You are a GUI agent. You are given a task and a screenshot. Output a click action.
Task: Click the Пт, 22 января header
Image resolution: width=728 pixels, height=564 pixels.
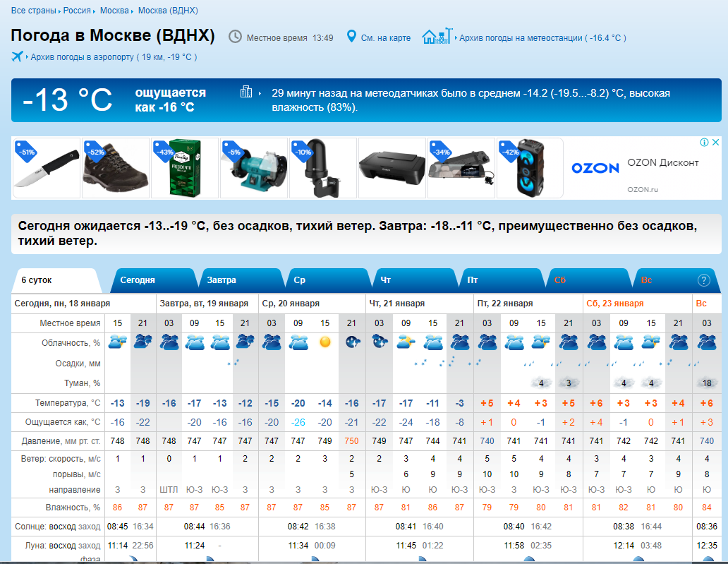click(505, 304)
